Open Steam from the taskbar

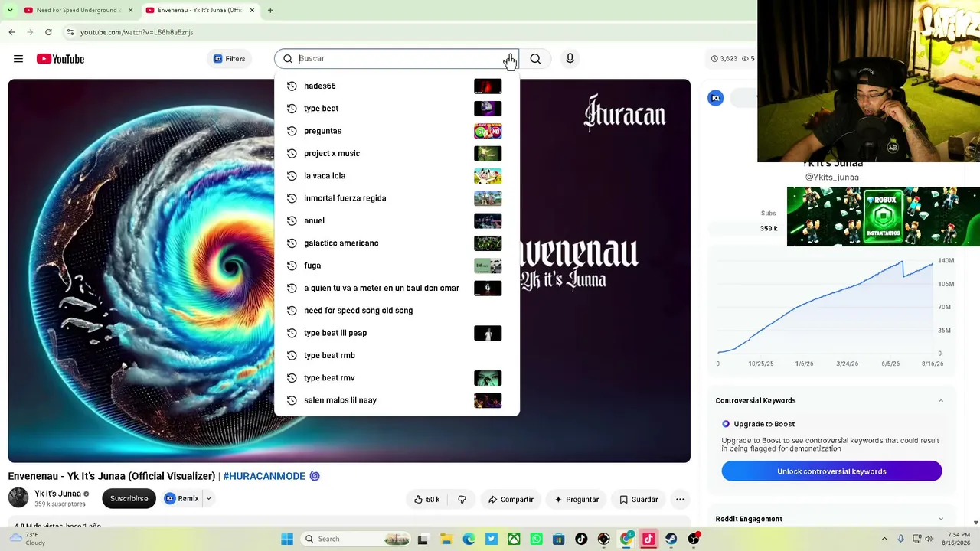[671, 539]
